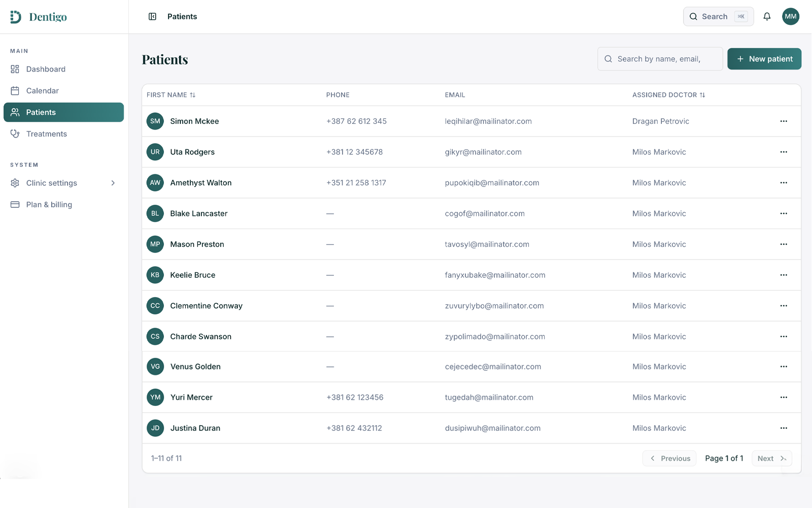The width and height of the screenshot is (812, 508).
Task: Click phone +387 62 612 345
Action: point(356,121)
